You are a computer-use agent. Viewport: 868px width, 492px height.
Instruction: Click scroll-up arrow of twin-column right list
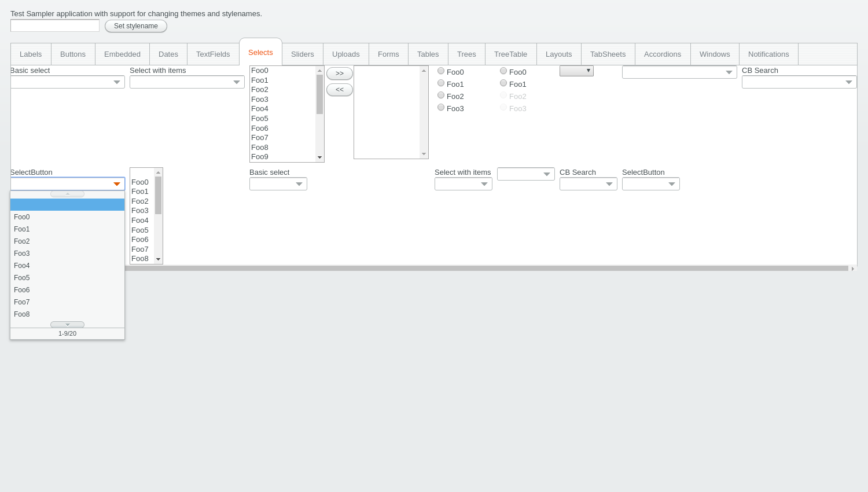(424, 71)
